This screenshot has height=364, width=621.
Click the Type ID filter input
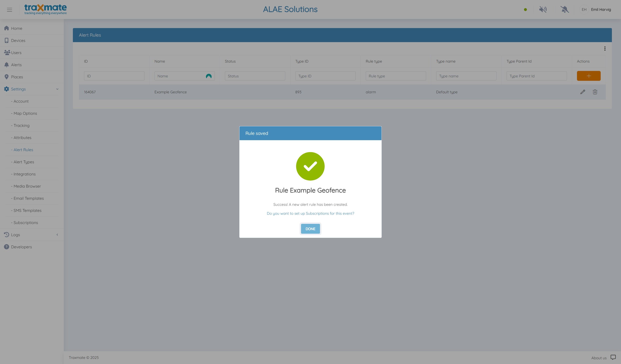pyautogui.click(x=325, y=76)
